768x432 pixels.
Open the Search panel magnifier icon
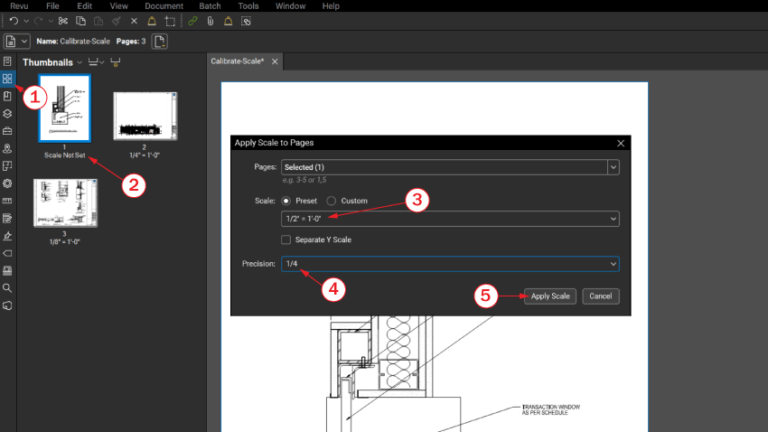8,287
